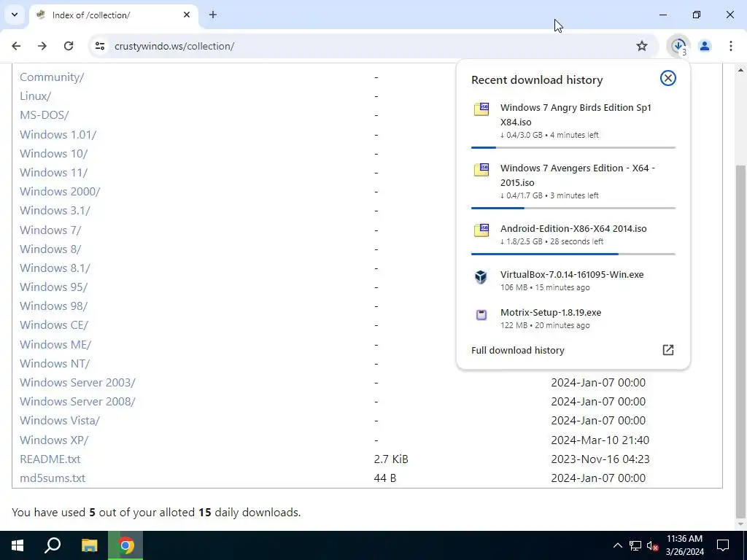Open the Windows 7/ folder link
This screenshot has height=560, width=747.
[x=50, y=230]
